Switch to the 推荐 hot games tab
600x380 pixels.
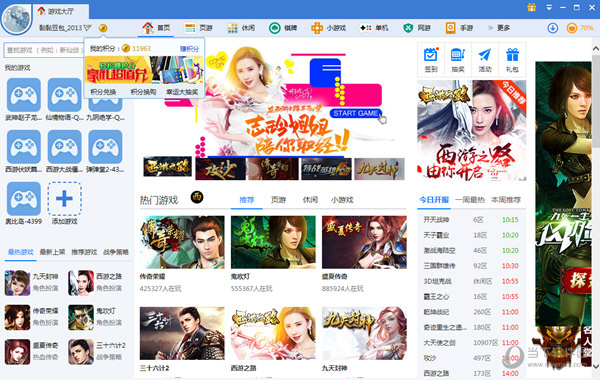point(247,200)
